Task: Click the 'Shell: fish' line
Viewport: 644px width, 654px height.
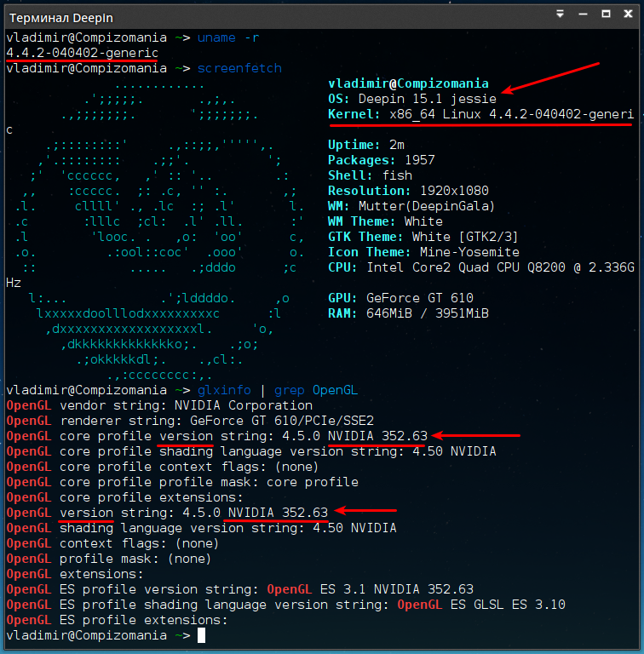Action: [370, 175]
